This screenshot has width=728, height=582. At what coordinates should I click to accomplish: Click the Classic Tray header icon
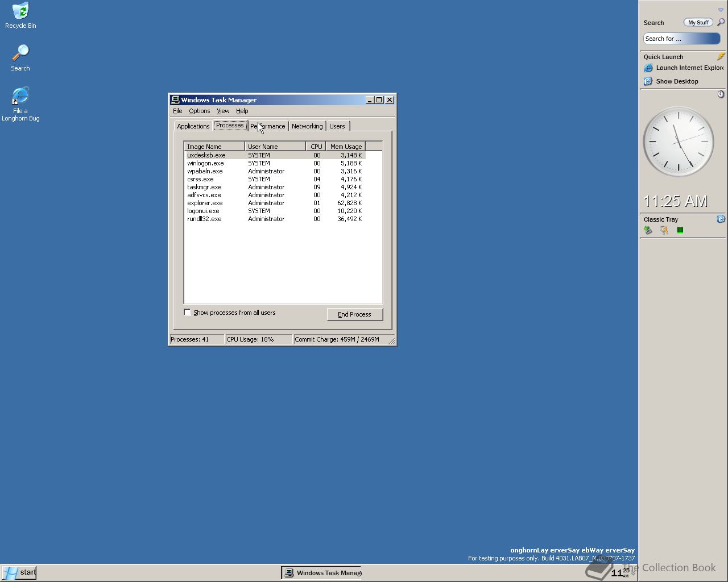[x=721, y=219]
